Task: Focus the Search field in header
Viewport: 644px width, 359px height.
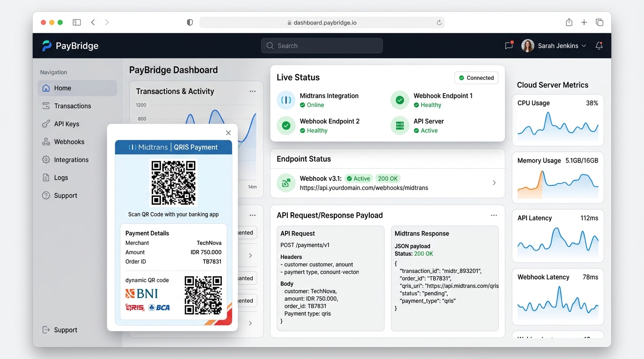Action: click(322, 46)
